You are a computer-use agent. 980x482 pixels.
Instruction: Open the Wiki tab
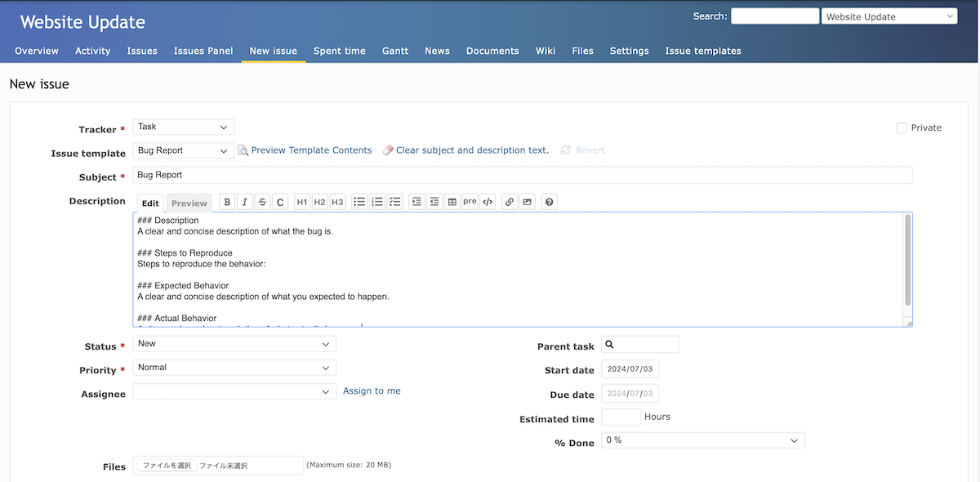[x=545, y=51]
